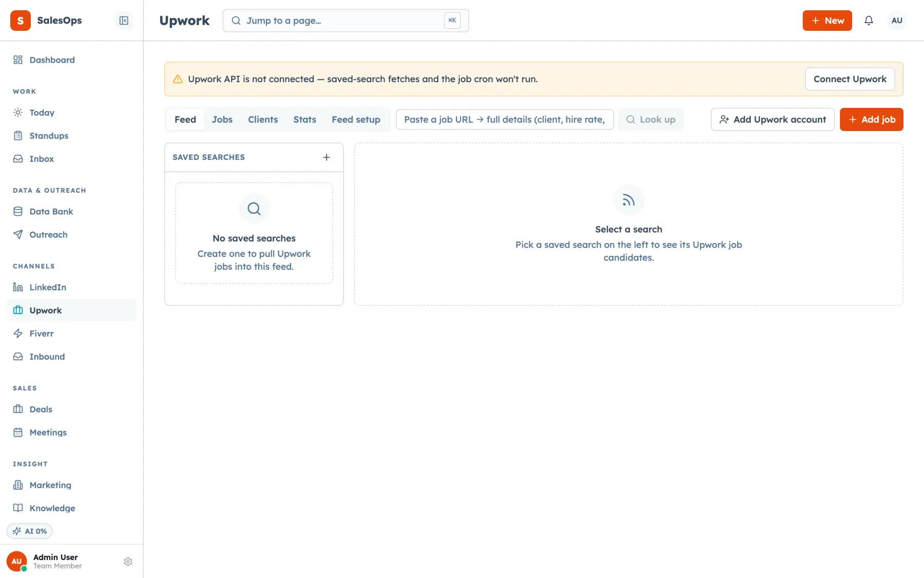Click the Inbound tray icon

click(x=18, y=357)
